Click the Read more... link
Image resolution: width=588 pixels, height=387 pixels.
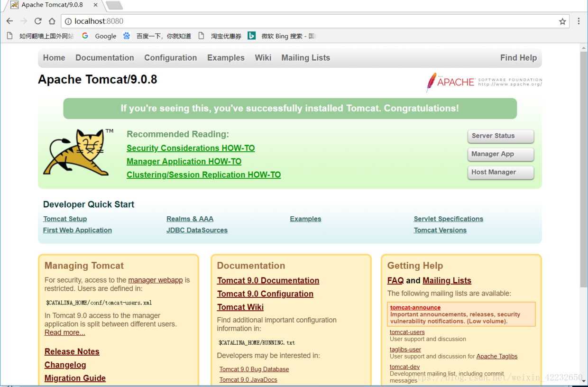coord(65,332)
